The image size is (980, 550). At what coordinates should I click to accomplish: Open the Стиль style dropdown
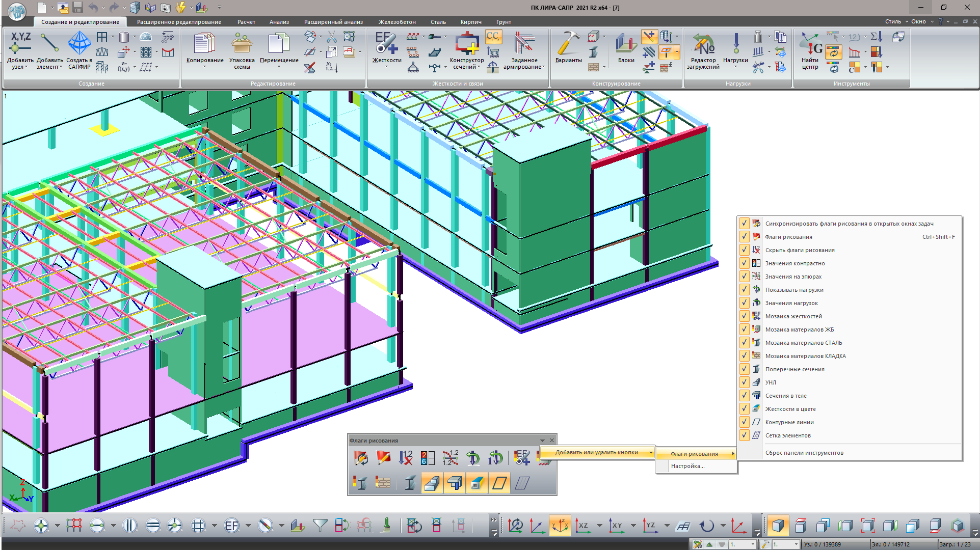coord(896,21)
